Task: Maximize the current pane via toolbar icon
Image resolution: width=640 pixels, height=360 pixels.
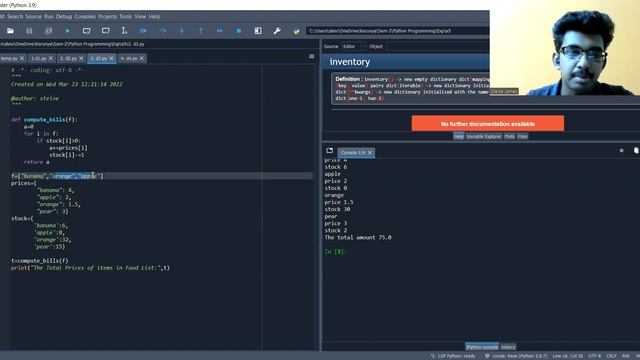Action: [x=258, y=31]
